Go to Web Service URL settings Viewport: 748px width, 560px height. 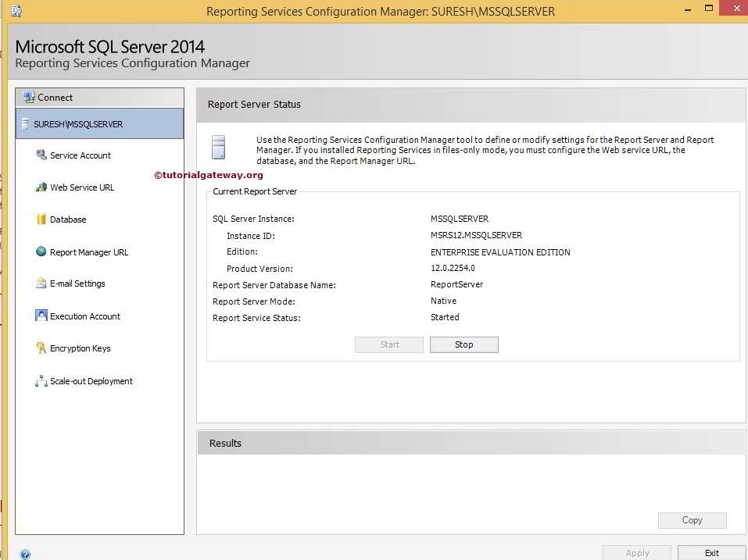pyautogui.click(x=82, y=187)
